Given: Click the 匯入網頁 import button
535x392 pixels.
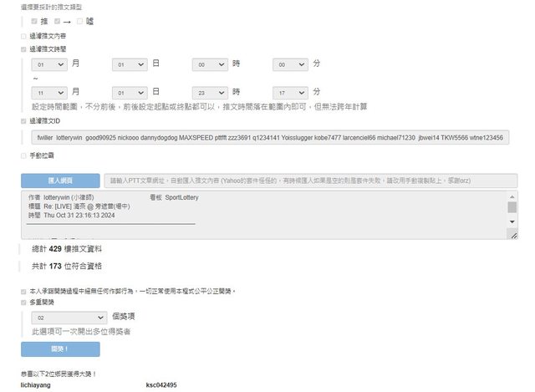Looking at the screenshot, I should click(x=59, y=181).
